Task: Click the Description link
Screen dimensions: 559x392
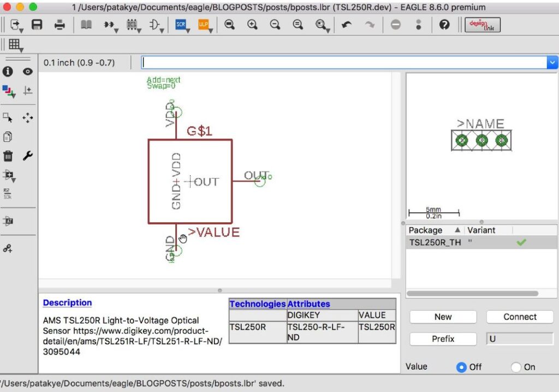Action: pos(67,302)
